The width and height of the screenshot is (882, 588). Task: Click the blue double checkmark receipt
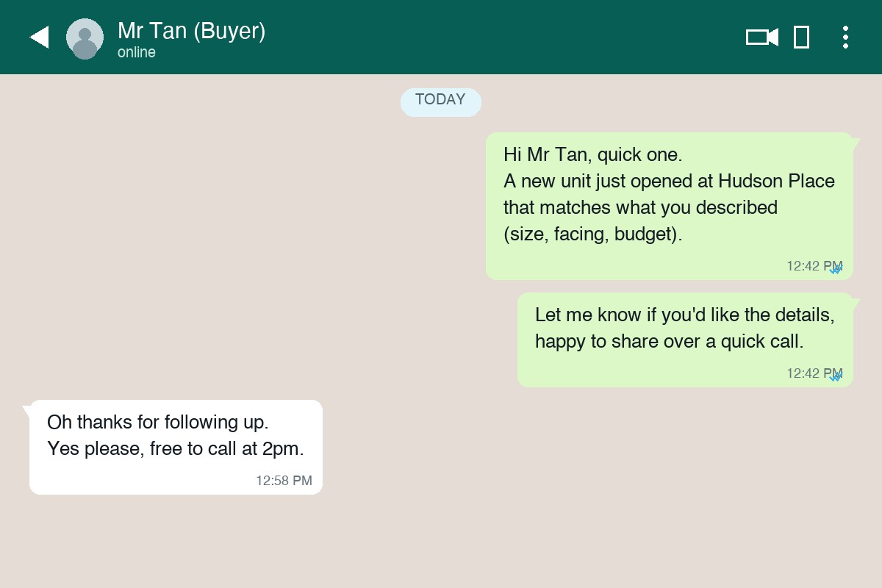point(836,269)
